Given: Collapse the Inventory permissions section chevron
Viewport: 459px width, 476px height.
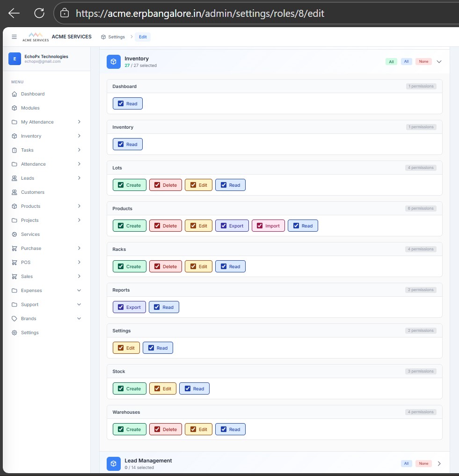Looking at the screenshot, I should coord(439,61).
